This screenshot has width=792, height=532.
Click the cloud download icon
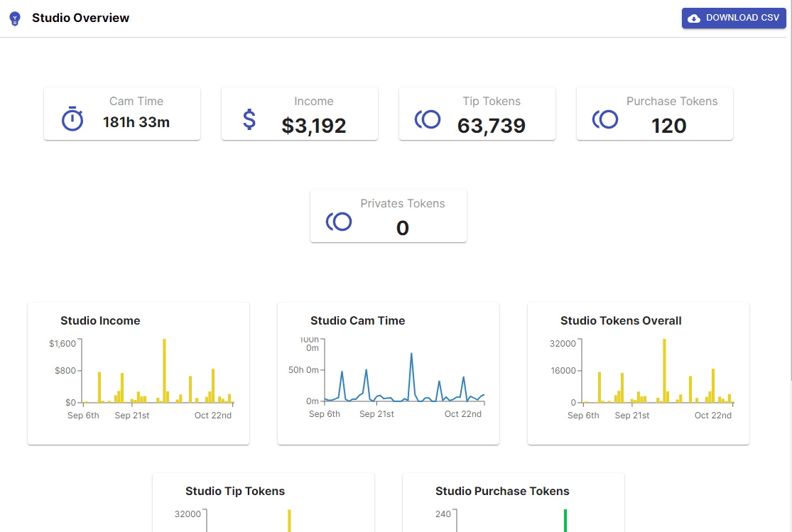pyautogui.click(x=694, y=18)
